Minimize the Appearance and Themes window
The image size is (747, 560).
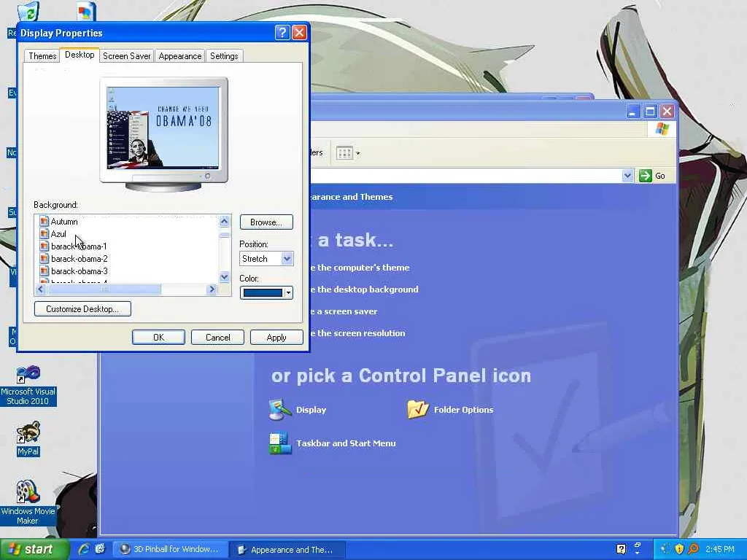pos(632,112)
